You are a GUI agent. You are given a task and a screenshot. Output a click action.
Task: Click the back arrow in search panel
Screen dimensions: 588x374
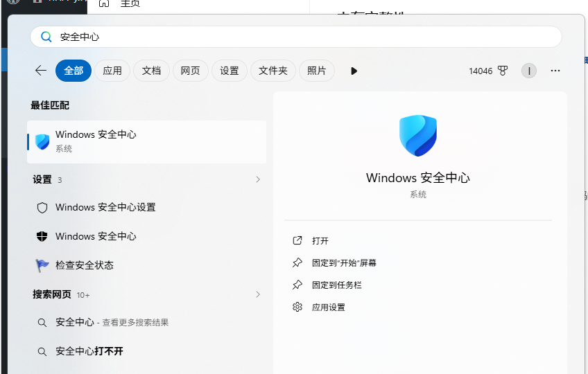click(40, 71)
